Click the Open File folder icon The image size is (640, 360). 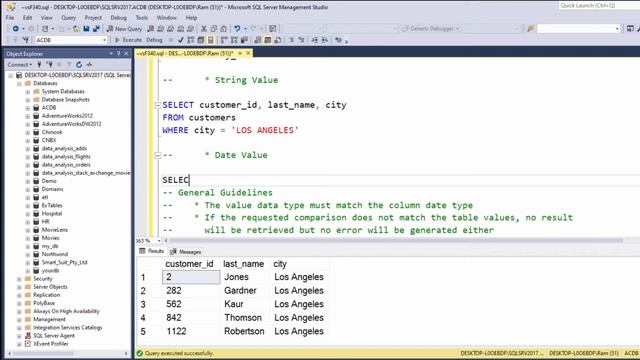76,29
